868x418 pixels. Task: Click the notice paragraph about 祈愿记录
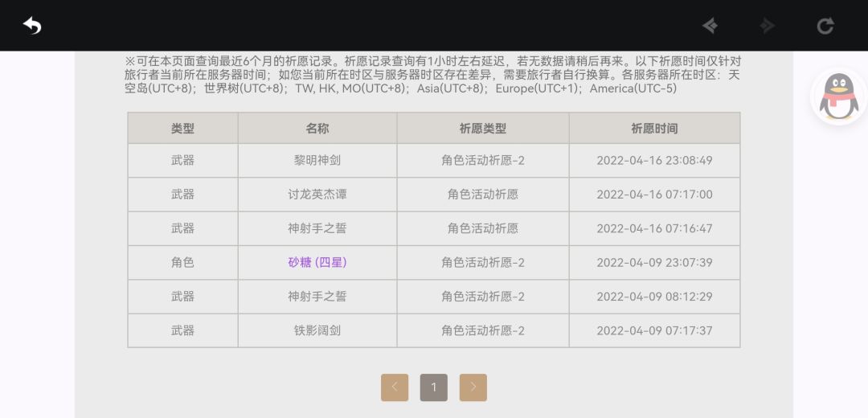(432, 75)
